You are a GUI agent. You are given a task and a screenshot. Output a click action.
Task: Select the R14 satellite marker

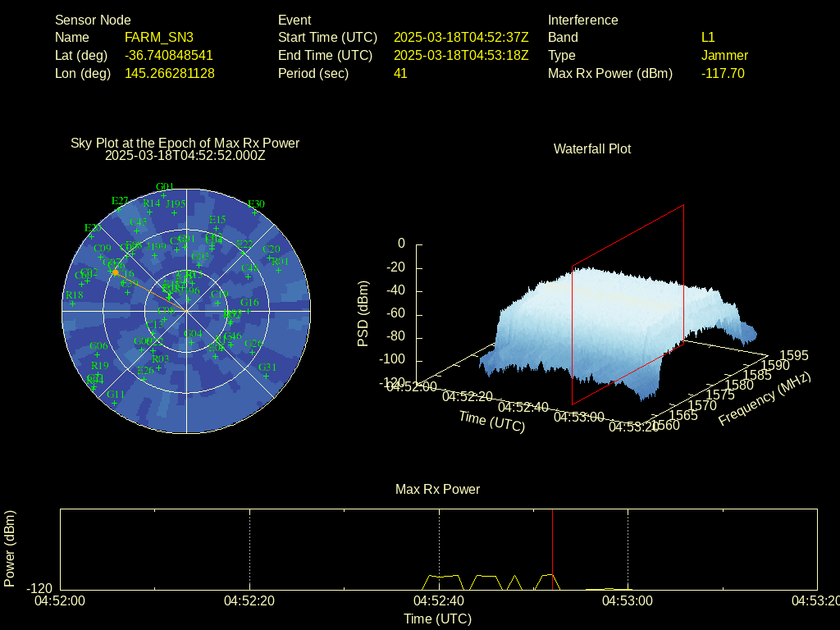(x=151, y=210)
